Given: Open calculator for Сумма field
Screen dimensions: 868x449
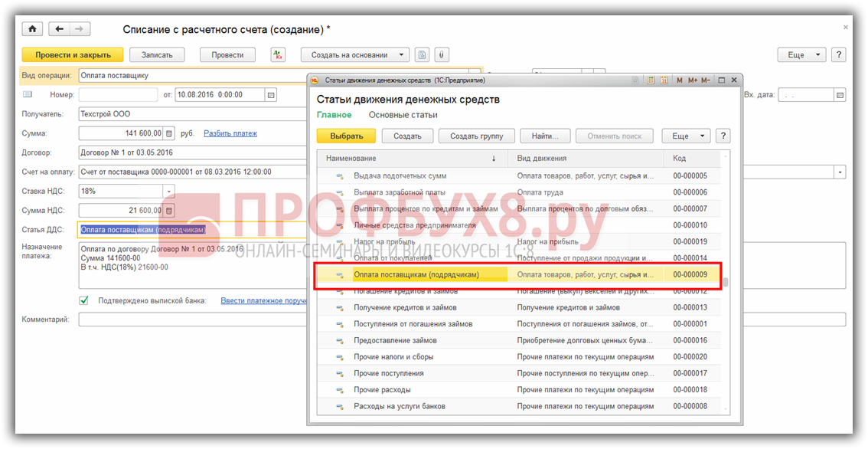Looking at the screenshot, I should tap(169, 133).
